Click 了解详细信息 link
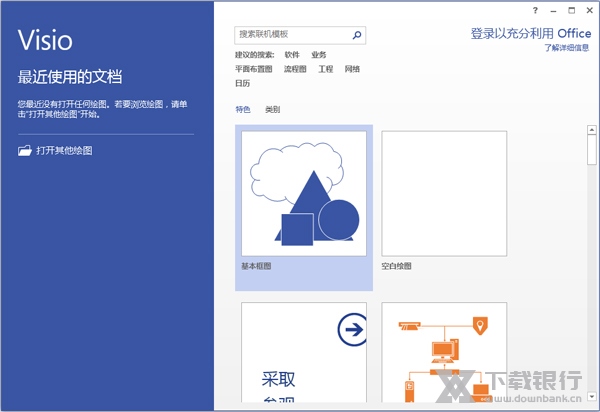The width and height of the screenshot is (600, 412). coord(567,48)
